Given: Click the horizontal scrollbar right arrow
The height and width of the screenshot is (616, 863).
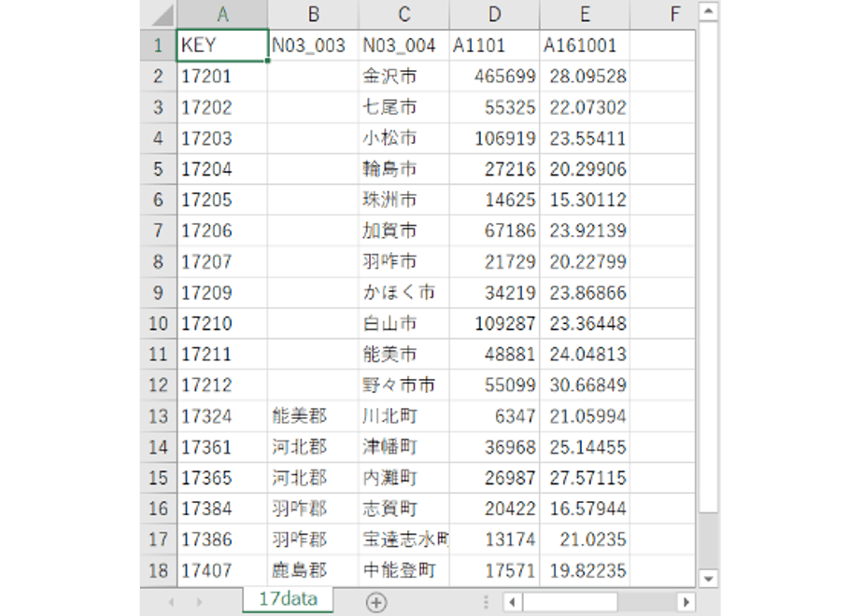Looking at the screenshot, I should 686,602.
